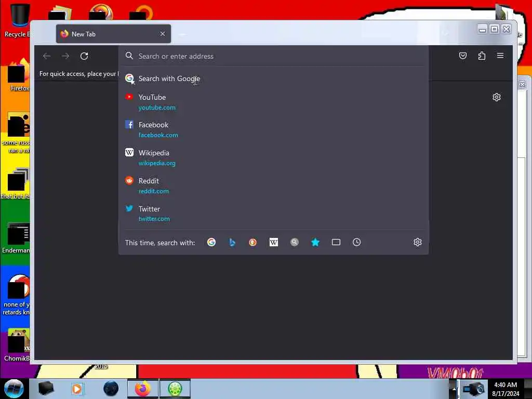This screenshot has height=399, width=532.
Task: Click the facebook.com URL text
Action: pyautogui.click(x=158, y=135)
